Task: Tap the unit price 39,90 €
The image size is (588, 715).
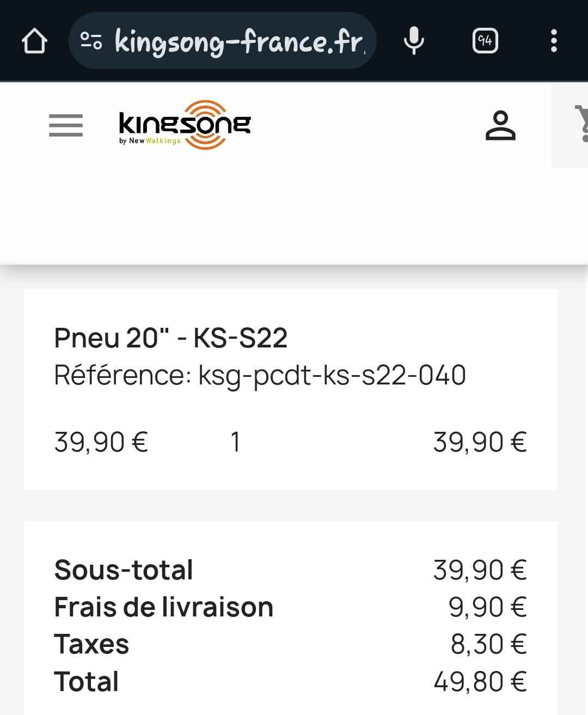Action: coord(101,442)
